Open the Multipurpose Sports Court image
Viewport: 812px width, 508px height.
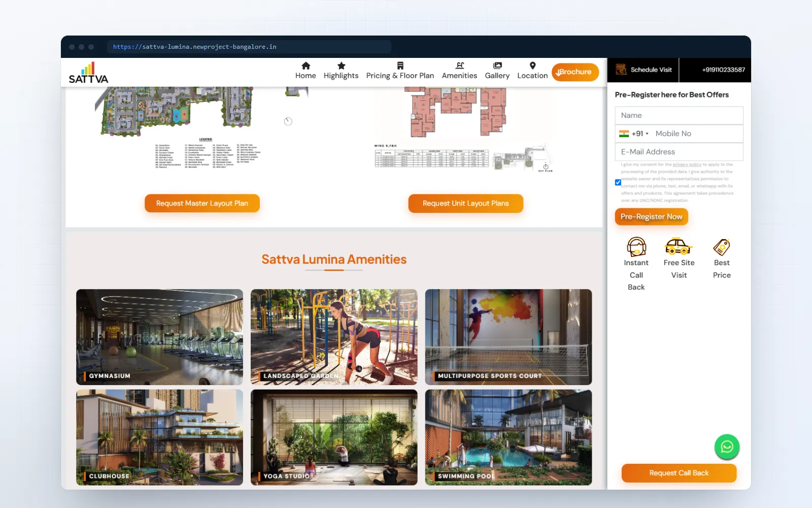[x=509, y=337]
